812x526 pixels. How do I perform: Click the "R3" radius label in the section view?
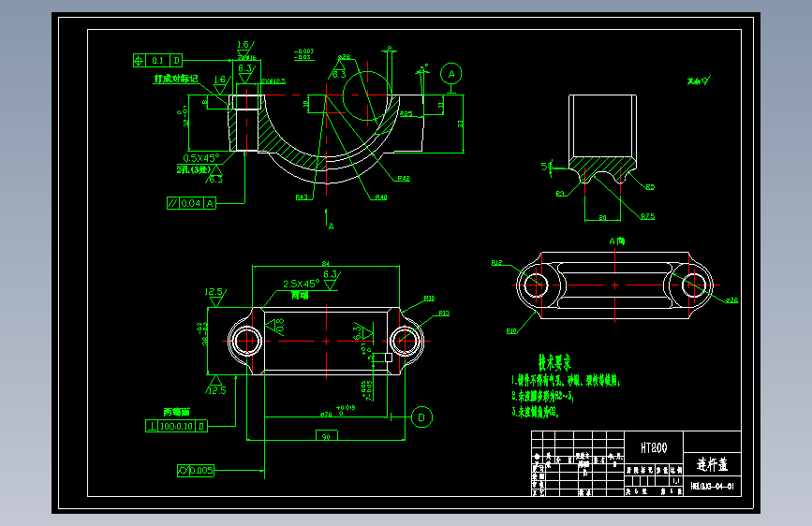point(560,194)
